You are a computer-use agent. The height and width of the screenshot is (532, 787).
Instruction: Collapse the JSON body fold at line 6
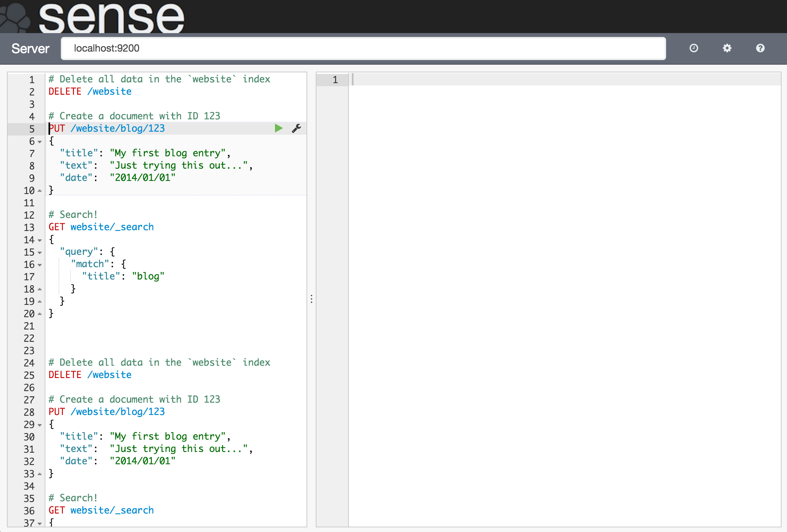point(40,142)
